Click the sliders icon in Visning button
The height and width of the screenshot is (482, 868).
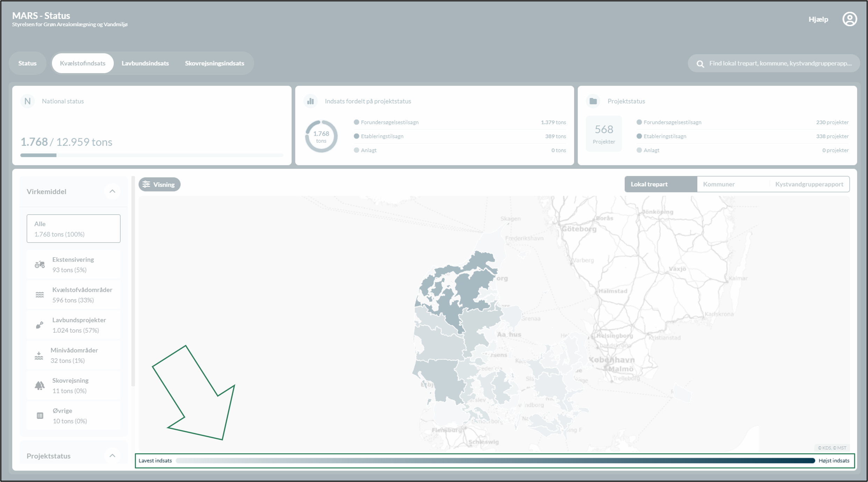pyautogui.click(x=146, y=184)
